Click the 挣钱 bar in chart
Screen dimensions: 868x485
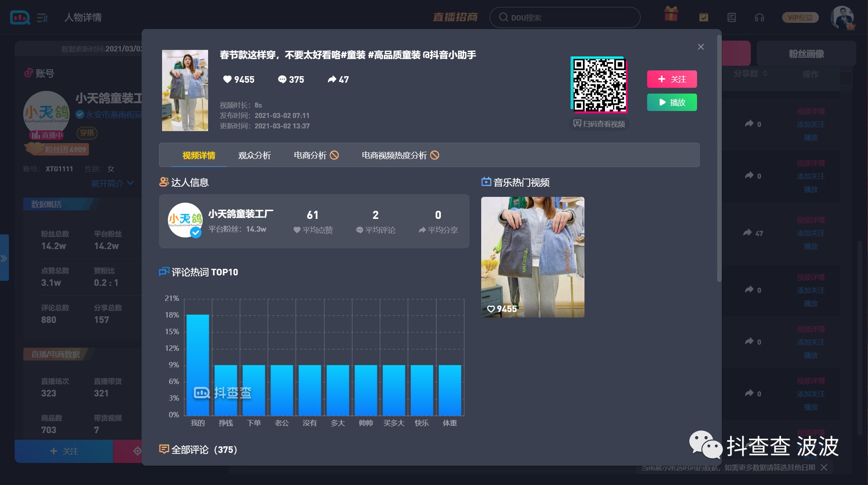coord(226,390)
